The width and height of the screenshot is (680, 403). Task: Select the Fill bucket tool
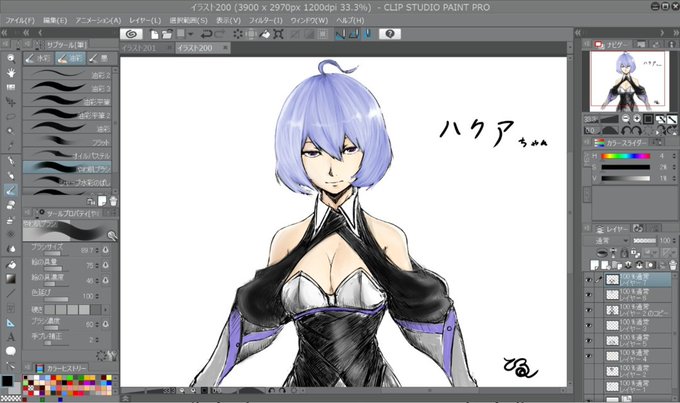coord(11,264)
